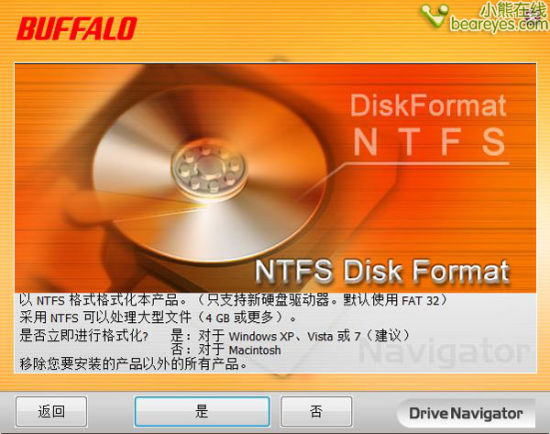Click the faded Navigator watermark text
The height and width of the screenshot is (434, 550).
coord(445,353)
